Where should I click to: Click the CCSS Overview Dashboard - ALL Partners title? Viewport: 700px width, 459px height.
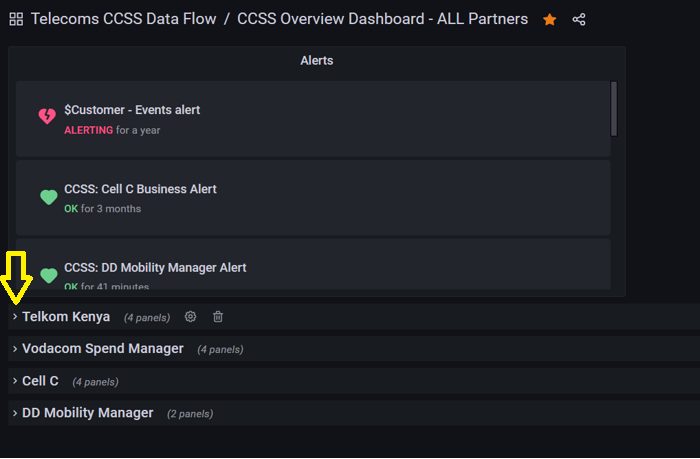(x=383, y=19)
